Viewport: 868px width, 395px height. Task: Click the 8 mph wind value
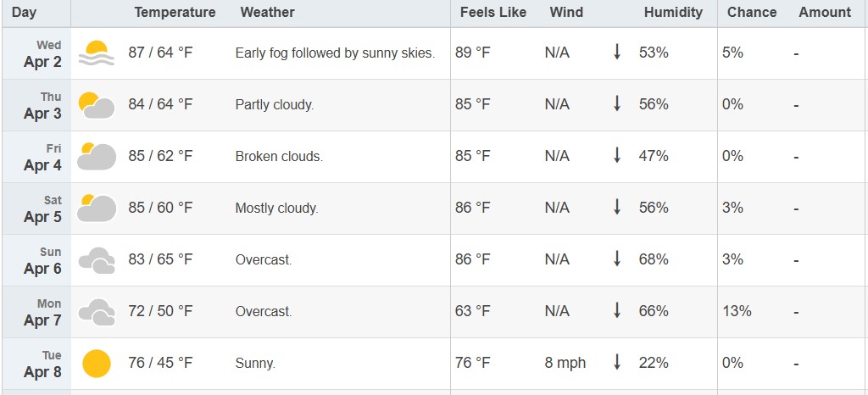point(565,363)
